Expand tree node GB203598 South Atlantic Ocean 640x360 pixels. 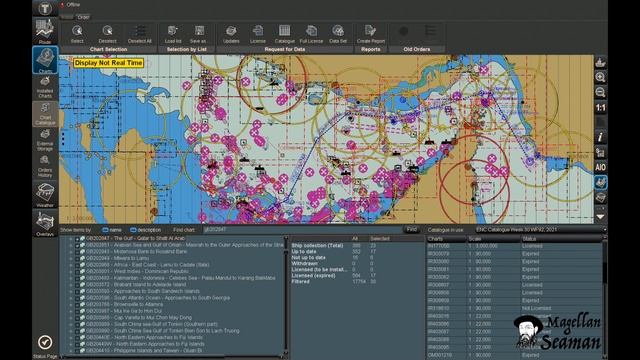tap(71, 298)
